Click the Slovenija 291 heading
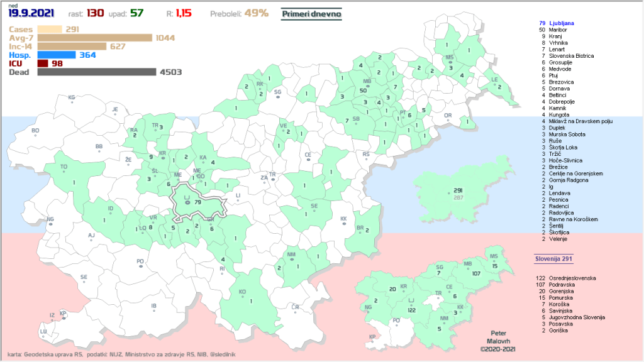Screen dimensions: 644x362 tap(553, 258)
